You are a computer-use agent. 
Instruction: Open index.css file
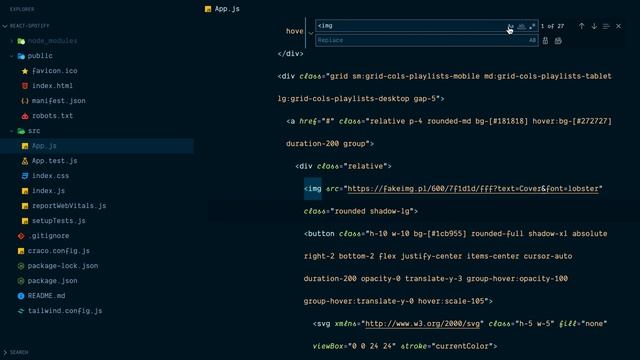click(x=50, y=176)
